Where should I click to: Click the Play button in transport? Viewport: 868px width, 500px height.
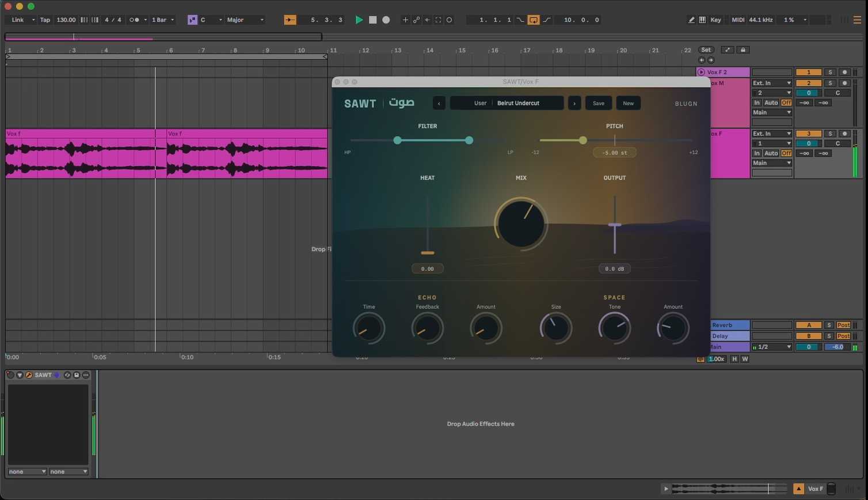click(x=359, y=20)
